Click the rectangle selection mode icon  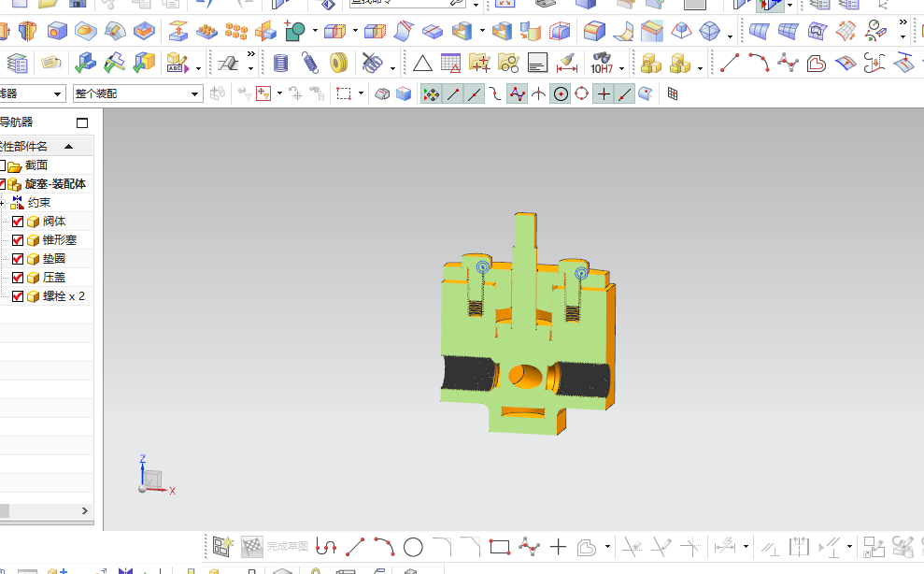(344, 93)
